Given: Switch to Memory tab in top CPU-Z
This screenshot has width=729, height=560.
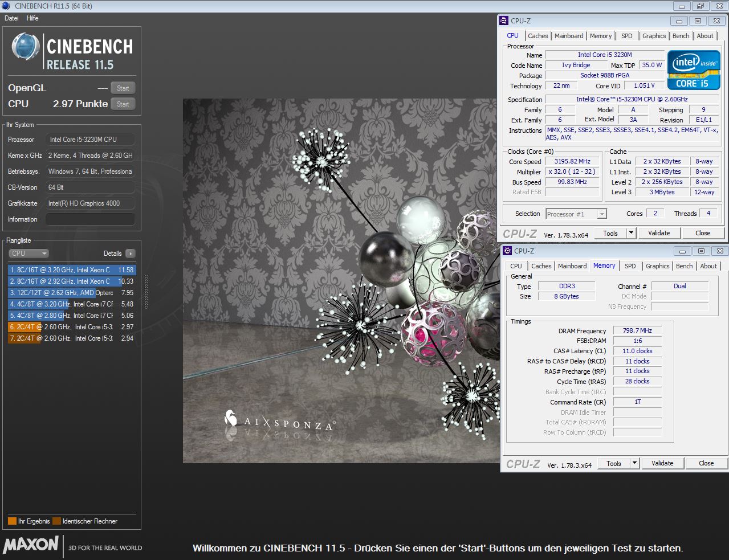Looking at the screenshot, I should [601, 36].
